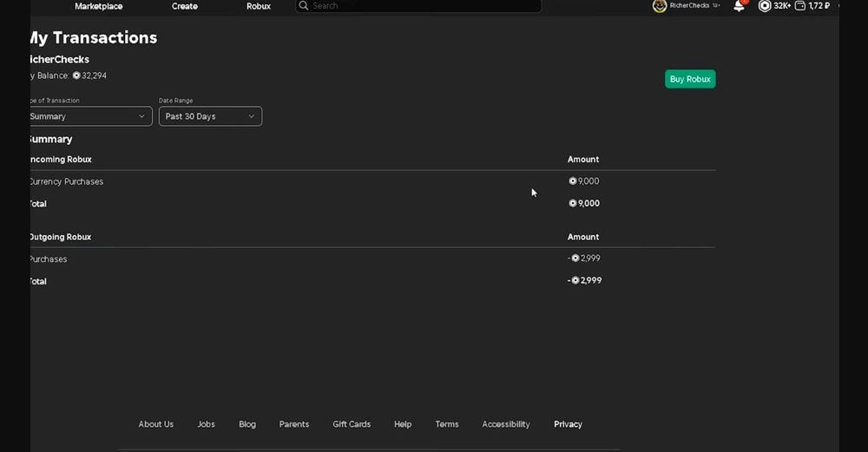
Task: Open the Gift Cards footer link
Action: click(x=352, y=424)
